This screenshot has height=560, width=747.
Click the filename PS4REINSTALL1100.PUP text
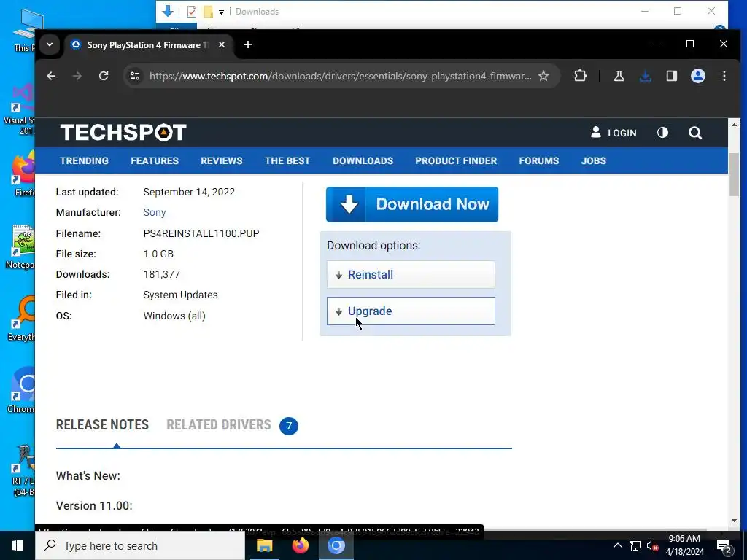(x=201, y=233)
